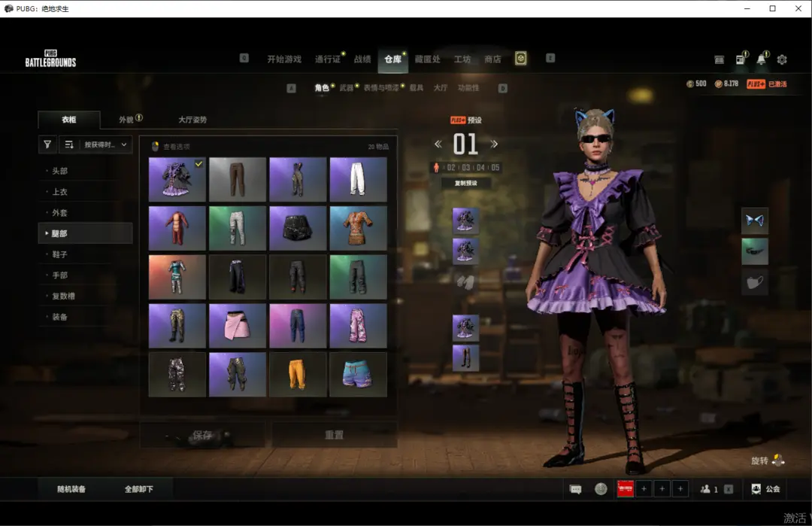The image size is (812, 526).
Task: Open the friends list people icon
Action: click(705, 488)
